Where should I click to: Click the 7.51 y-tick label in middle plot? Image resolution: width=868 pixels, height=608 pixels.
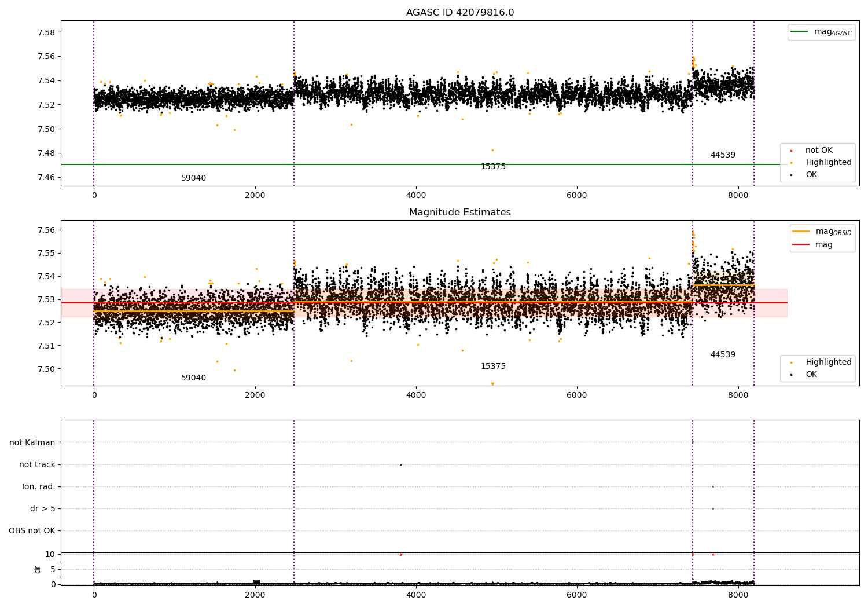[45, 346]
